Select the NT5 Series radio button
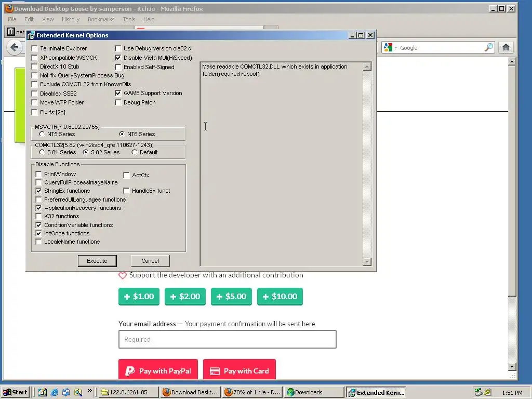Screen dimensions: 532x399 42,134
